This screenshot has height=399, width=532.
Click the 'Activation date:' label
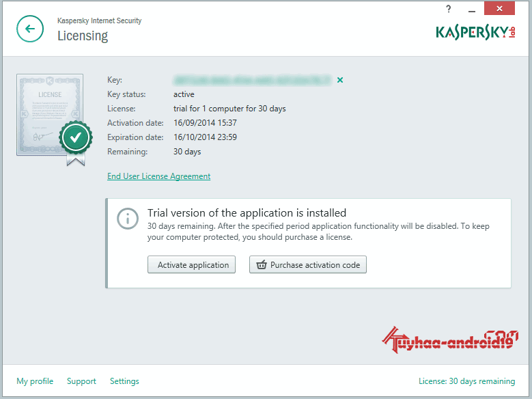(x=135, y=123)
